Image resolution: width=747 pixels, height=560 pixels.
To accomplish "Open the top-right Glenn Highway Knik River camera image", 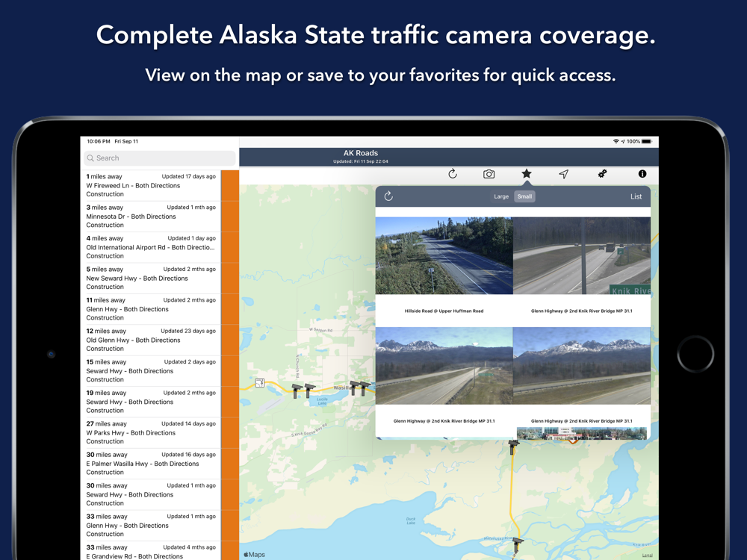I will [582, 255].
